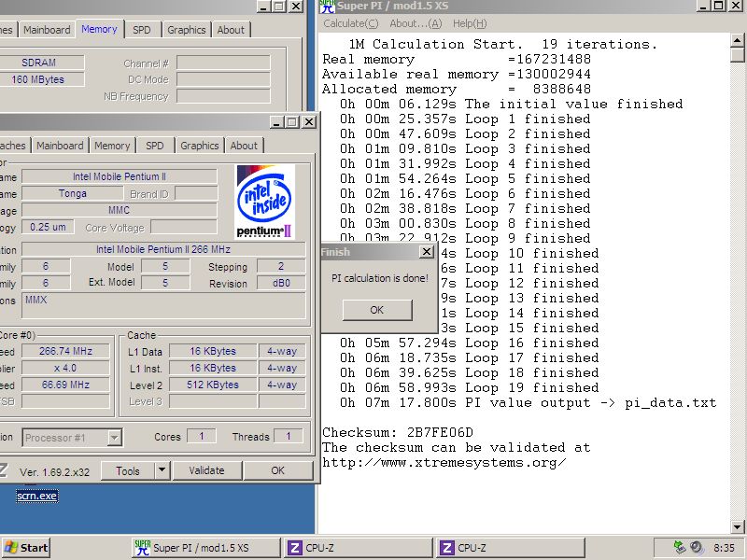Viewport: 747px width, 560px height.
Task: Click the L1 Inst. 16 KBytes value
Action: [213, 368]
